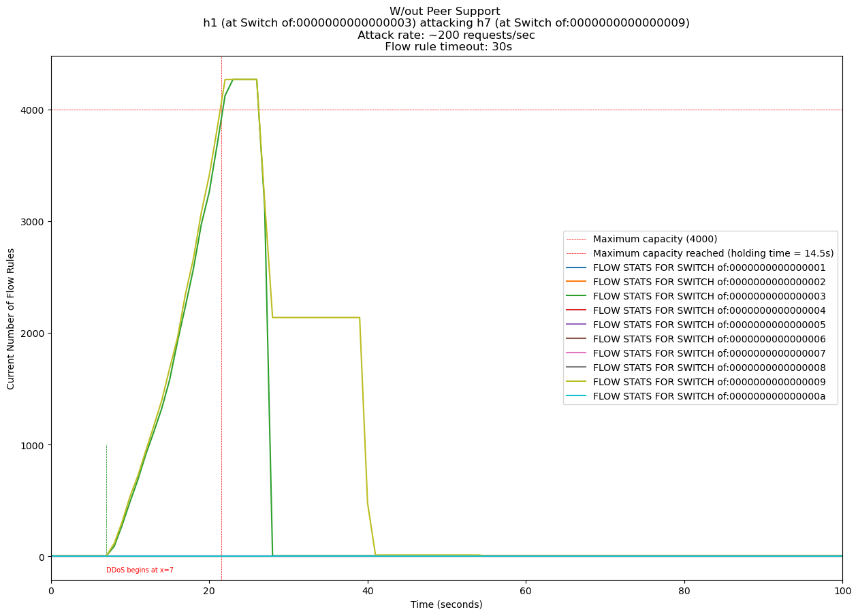Click the olive switch 0000000000000009 legend line
Image resolution: width=858 pixels, height=616 pixels.
(x=577, y=381)
